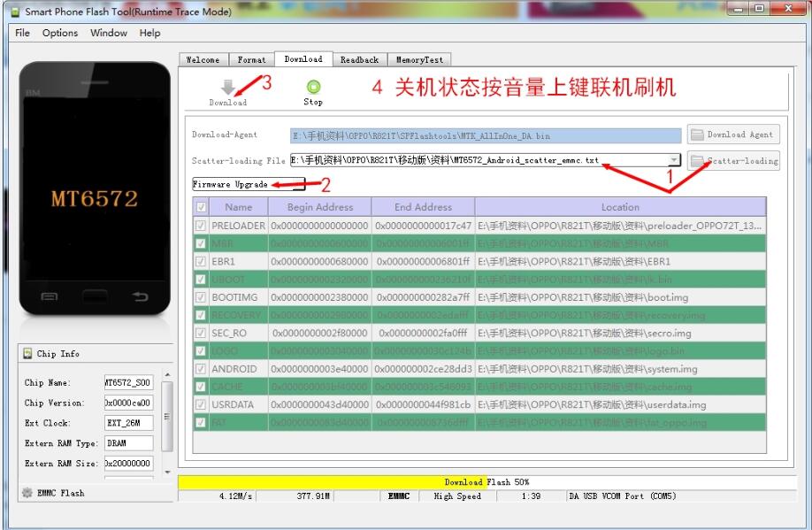Click the Chip Info scrollbar down arrow
This screenshot has height=530, width=812.
[x=167, y=472]
